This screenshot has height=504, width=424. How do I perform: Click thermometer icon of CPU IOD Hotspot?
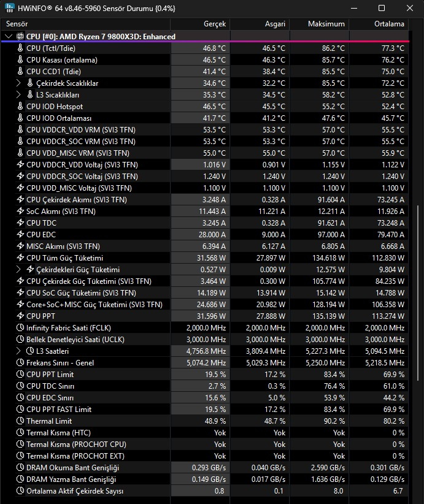(x=20, y=106)
